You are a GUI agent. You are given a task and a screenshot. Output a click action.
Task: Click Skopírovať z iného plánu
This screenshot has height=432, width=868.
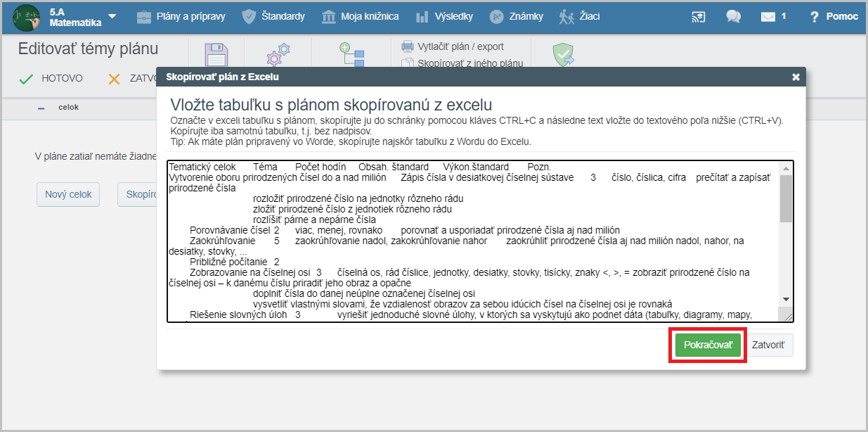click(462, 63)
